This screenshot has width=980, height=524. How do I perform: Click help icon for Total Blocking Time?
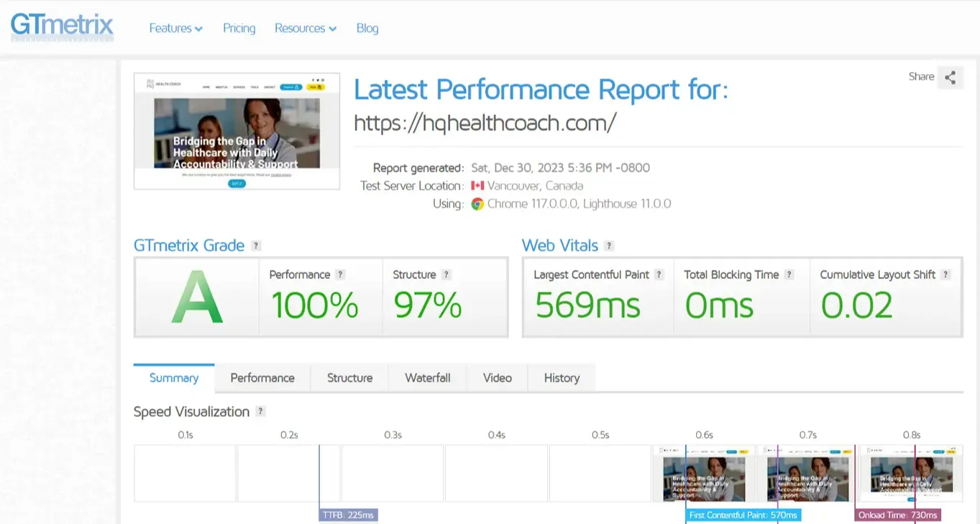pyautogui.click(x=789, y=275)
